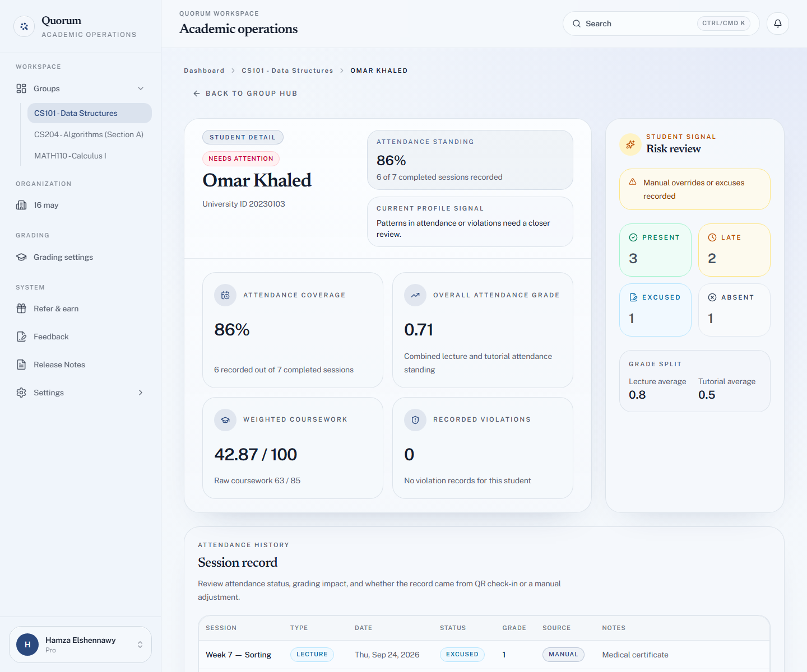
Task: Click the Recorded Violations shield icon
Action: [415, 419]
